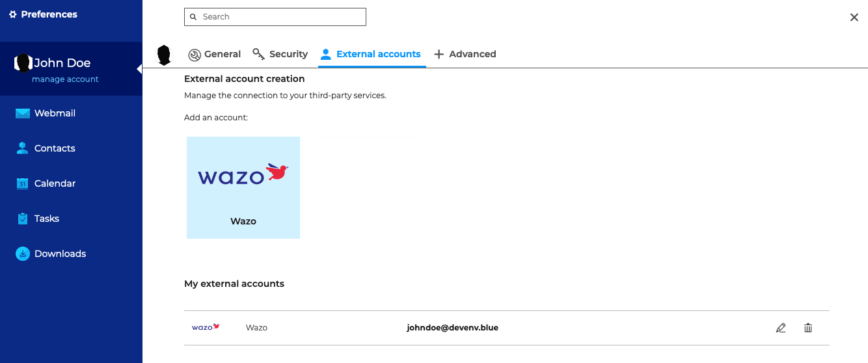Click the Advanced plus icon
Viewport: 868px width, 363px height.
439,54
